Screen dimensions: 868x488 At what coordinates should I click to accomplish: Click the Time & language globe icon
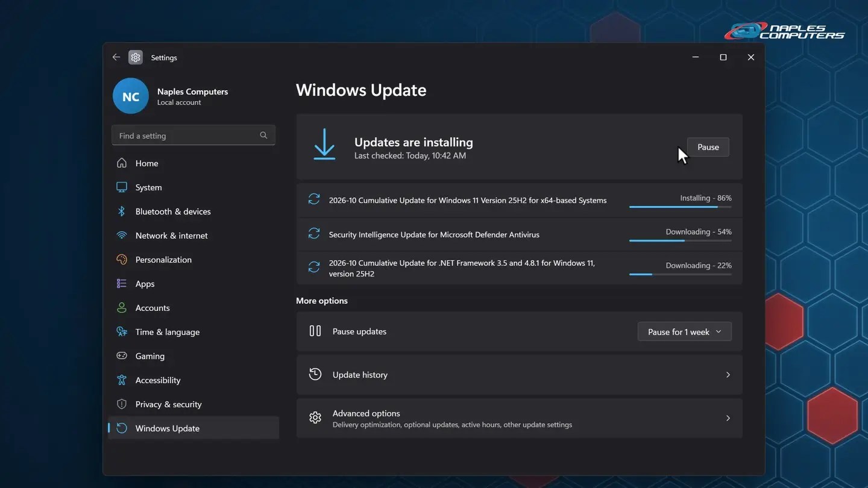coord(122,332)
